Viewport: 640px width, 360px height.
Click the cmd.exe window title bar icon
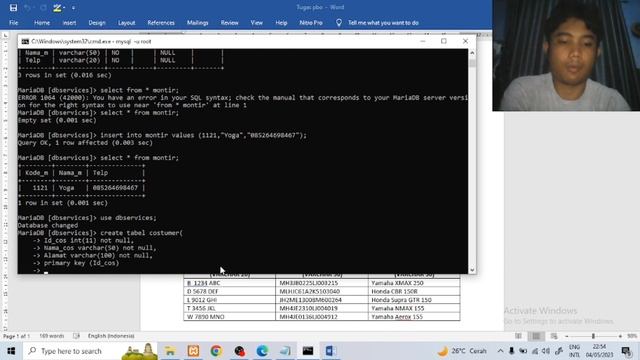point(25,41)
